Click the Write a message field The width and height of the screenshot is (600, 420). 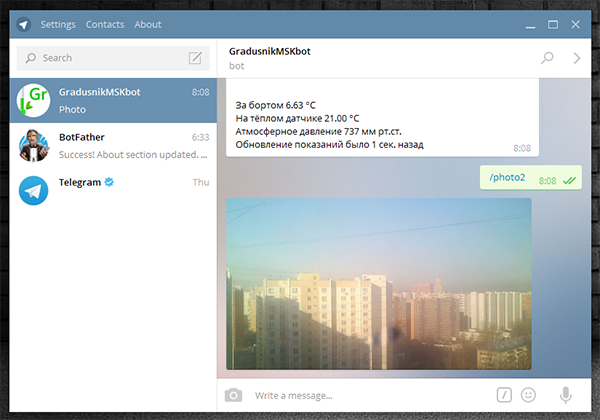coord(367,396)
